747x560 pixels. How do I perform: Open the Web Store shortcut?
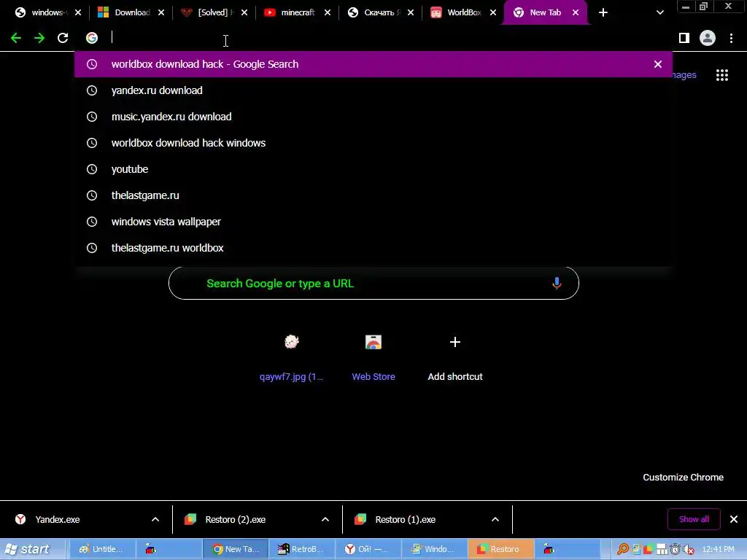pos(373,357)
